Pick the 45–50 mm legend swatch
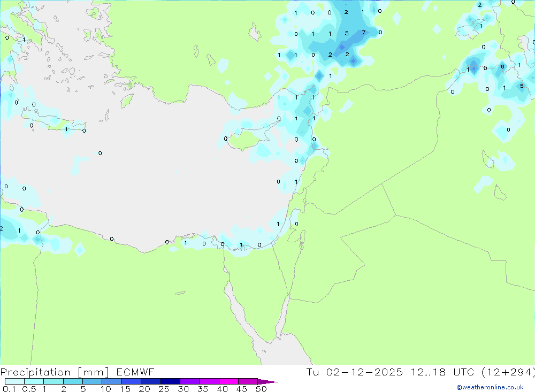This screenshot has height=392, width=535. click(x=248, y=381)
